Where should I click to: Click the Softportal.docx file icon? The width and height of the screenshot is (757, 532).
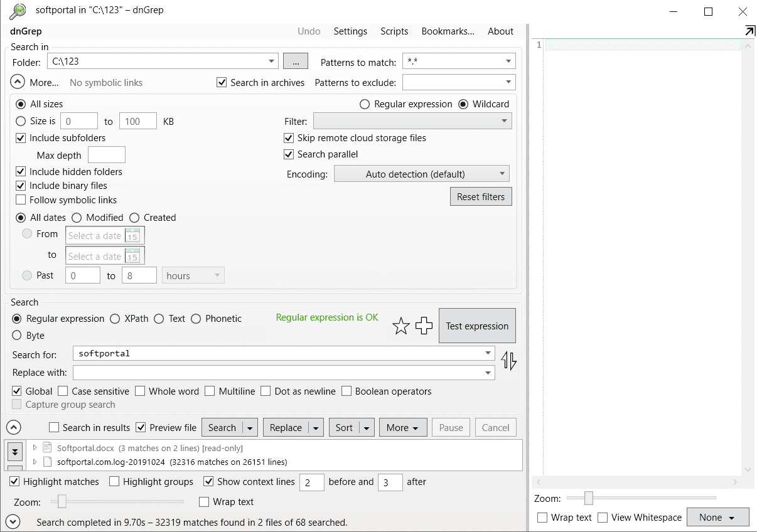click(47, 448)
